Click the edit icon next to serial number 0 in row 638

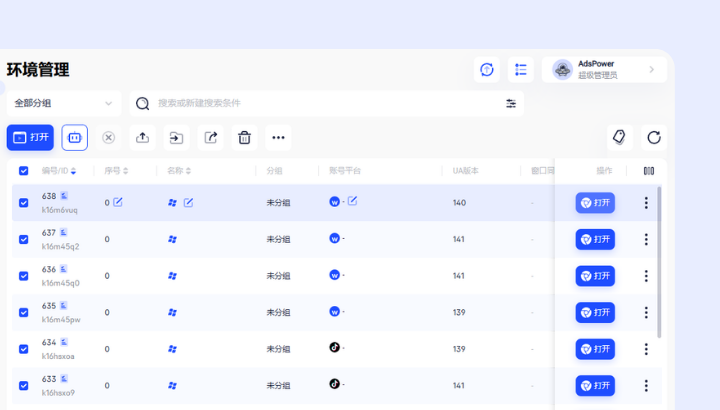[118, 202]
